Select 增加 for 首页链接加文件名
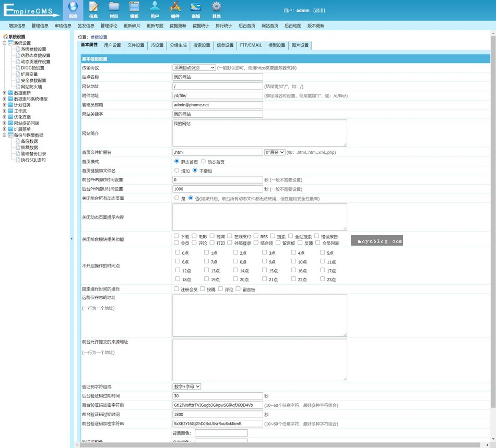The height and width of the screenshot is (448, 496). [176, 171]
